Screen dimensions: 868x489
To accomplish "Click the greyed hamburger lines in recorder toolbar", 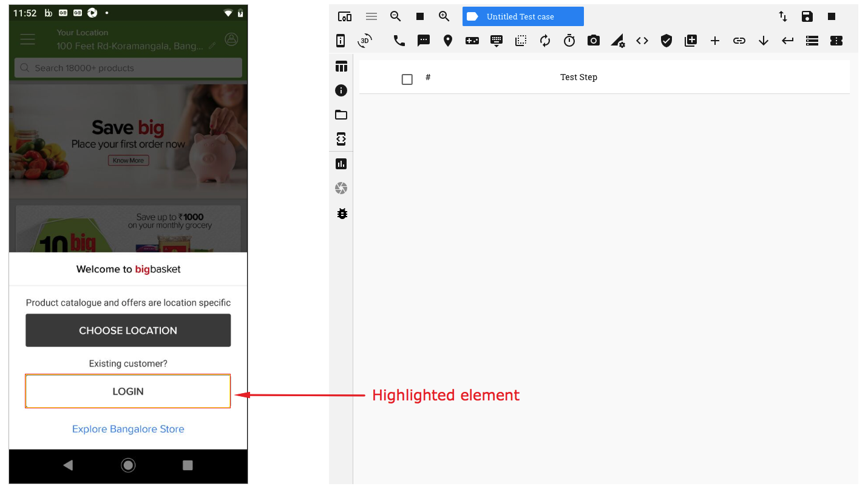I will (371, 17).
